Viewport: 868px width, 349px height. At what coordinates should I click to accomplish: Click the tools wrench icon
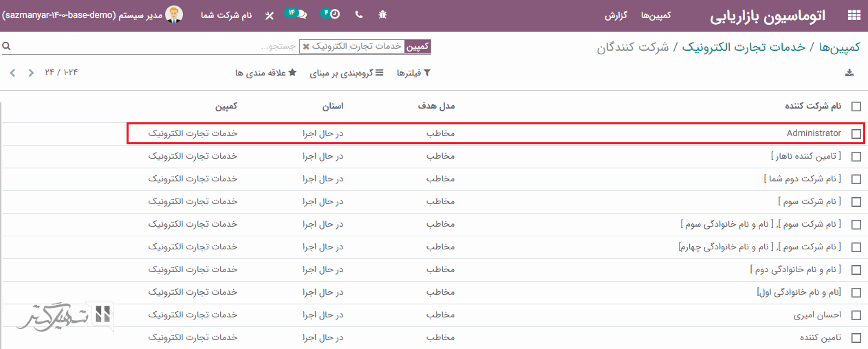(x=269, y=15)
